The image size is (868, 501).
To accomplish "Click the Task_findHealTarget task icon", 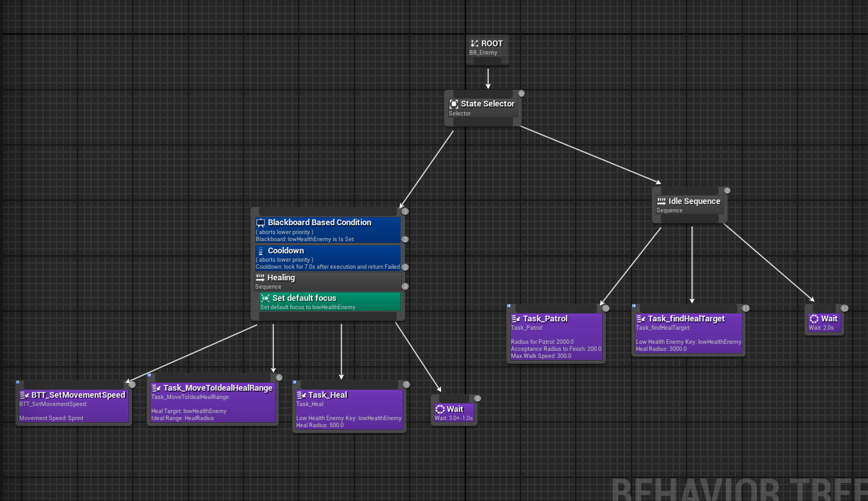I will pyautogui.click(x=641, y=319).
